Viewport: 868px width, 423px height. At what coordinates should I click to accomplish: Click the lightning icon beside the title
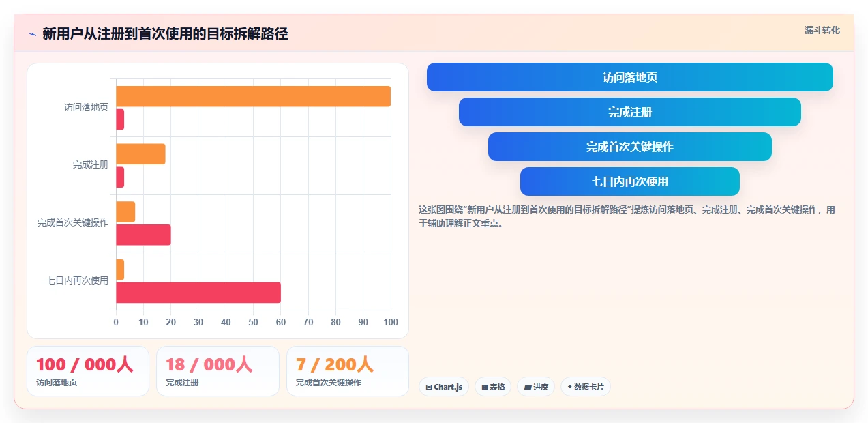click(32, 33)
